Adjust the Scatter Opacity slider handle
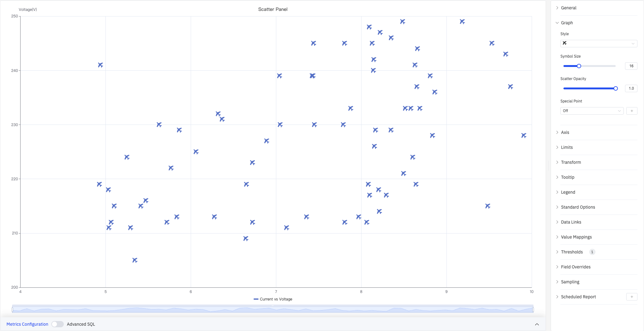Image resolution: width=644 pixels, height=331 pixels. click(x=615, y=88)
